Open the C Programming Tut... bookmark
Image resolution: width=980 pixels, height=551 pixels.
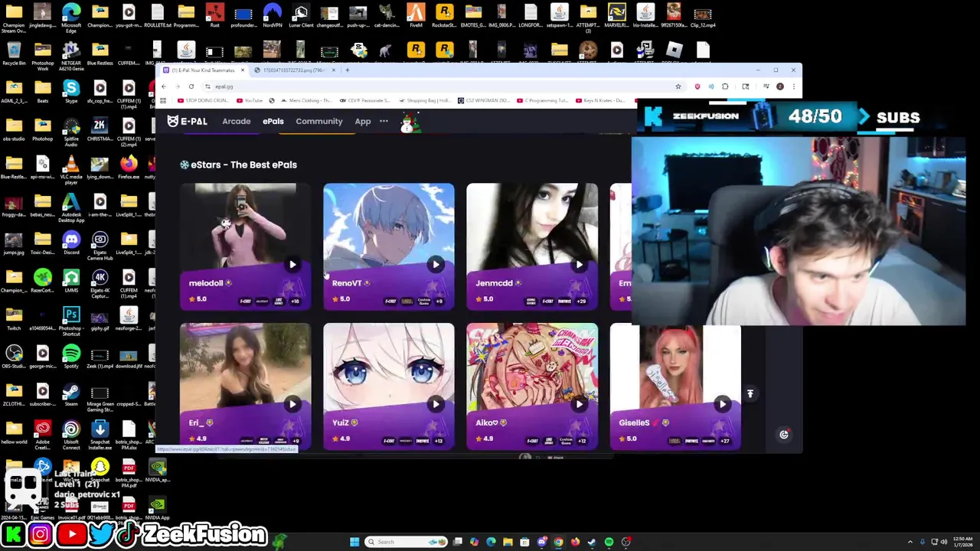point(543,100)
